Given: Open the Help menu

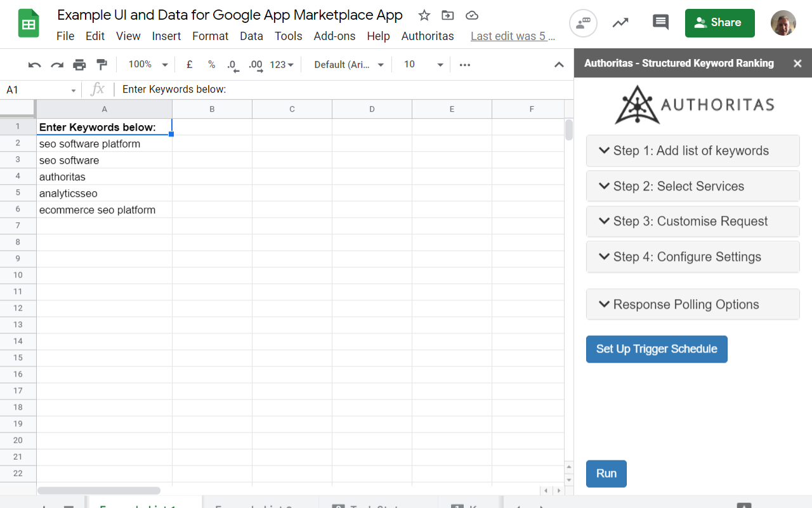Looking at the screenshot, I should pyautogui.click(x=378, y=36).
